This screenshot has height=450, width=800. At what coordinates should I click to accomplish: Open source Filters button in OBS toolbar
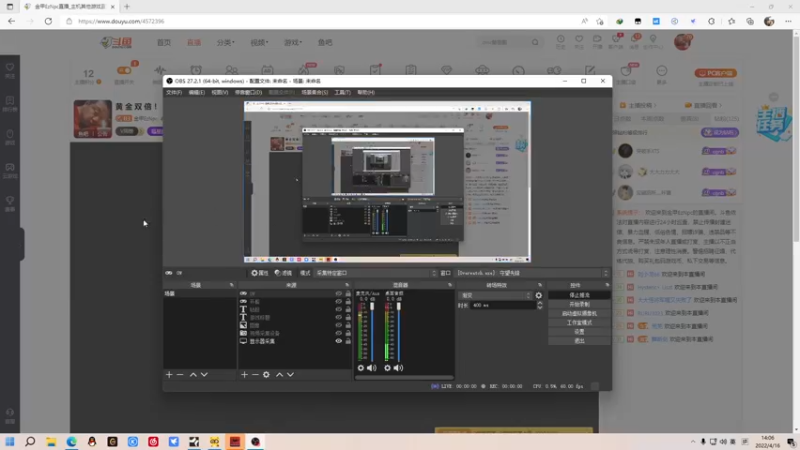(283, 273)
